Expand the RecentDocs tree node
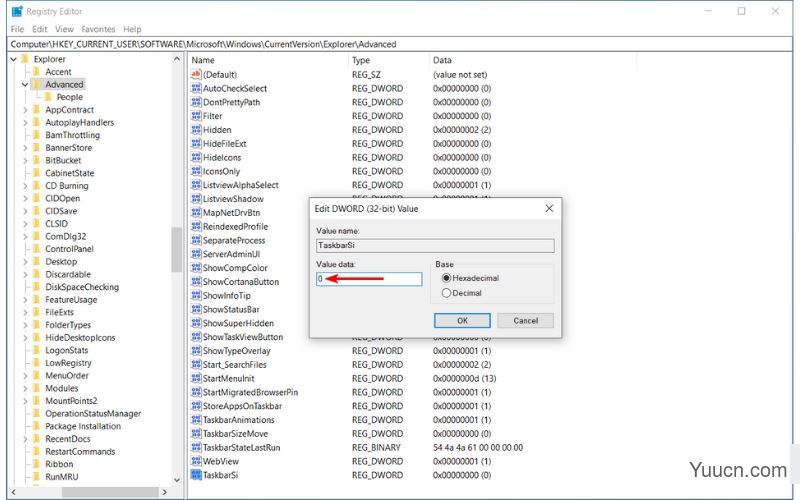Viewport: 800px width, 500px height. [x=25, y=439]
